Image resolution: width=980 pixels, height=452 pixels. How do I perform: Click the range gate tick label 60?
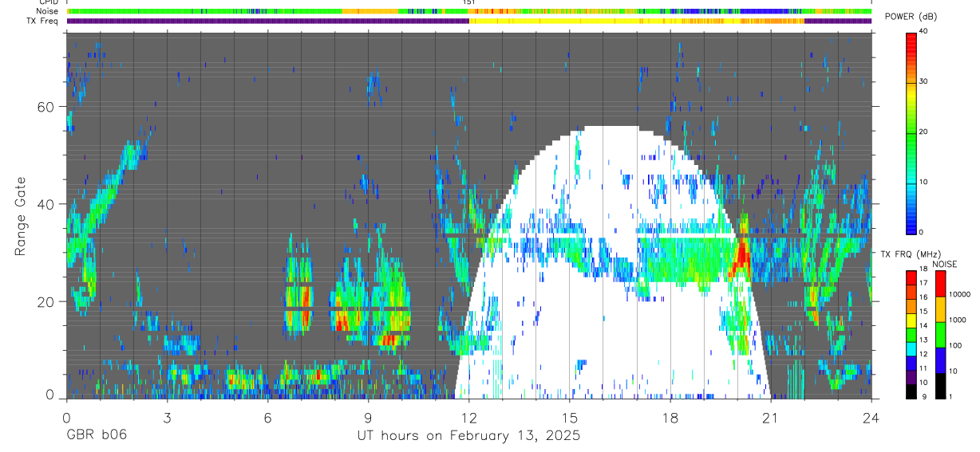pyautogui.click(x=45, y=107)
